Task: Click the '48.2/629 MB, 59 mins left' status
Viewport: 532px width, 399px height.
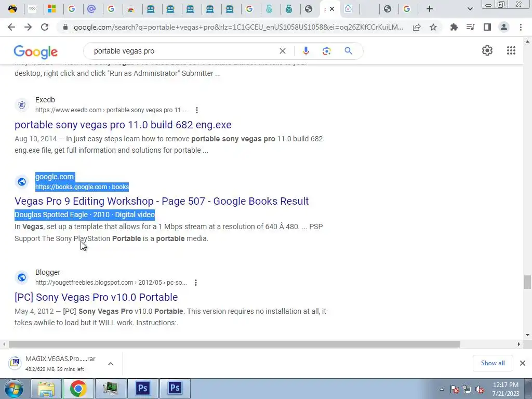Action: point(55,369)
